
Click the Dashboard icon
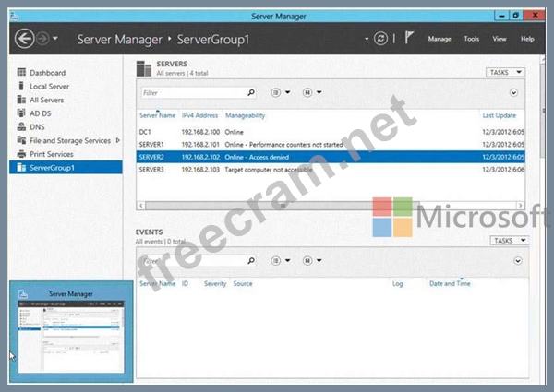21,72
